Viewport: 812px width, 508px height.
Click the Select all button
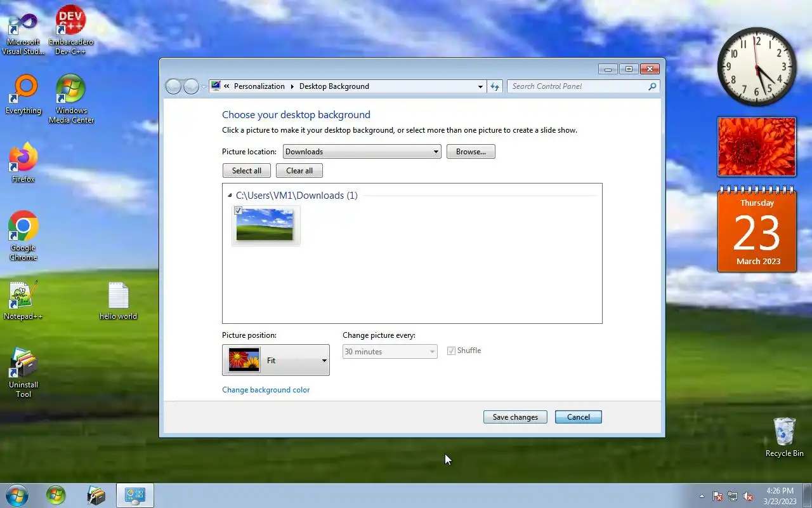pos(247,171)
